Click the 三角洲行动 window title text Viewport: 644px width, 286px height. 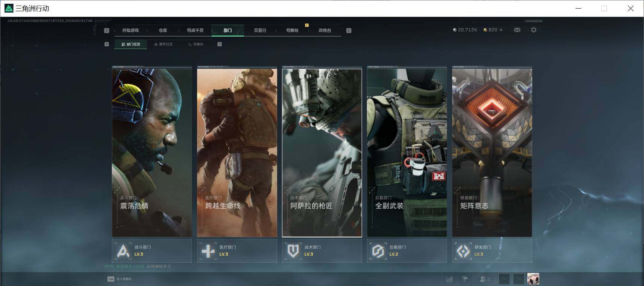point(32,8)
